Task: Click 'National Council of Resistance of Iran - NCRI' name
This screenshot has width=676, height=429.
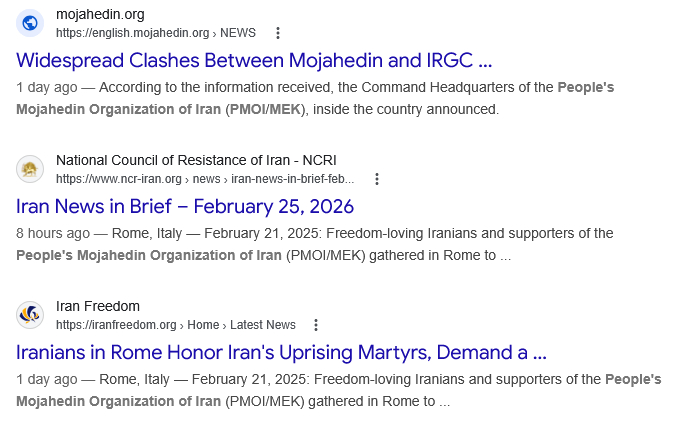Action: [x=196, y=160]
